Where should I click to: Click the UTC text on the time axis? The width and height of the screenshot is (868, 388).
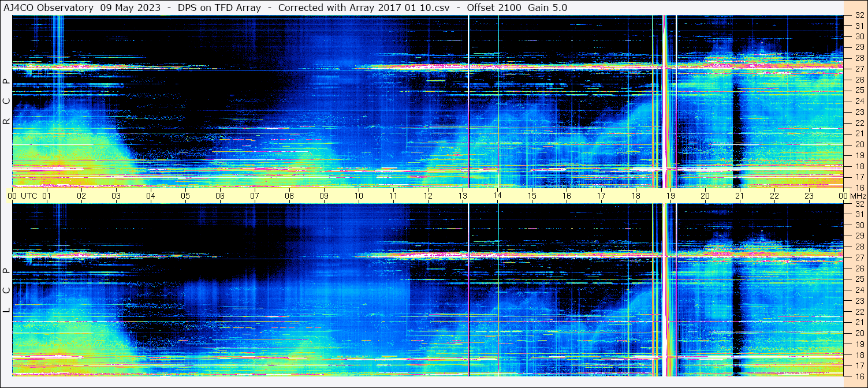coord(29,196)
